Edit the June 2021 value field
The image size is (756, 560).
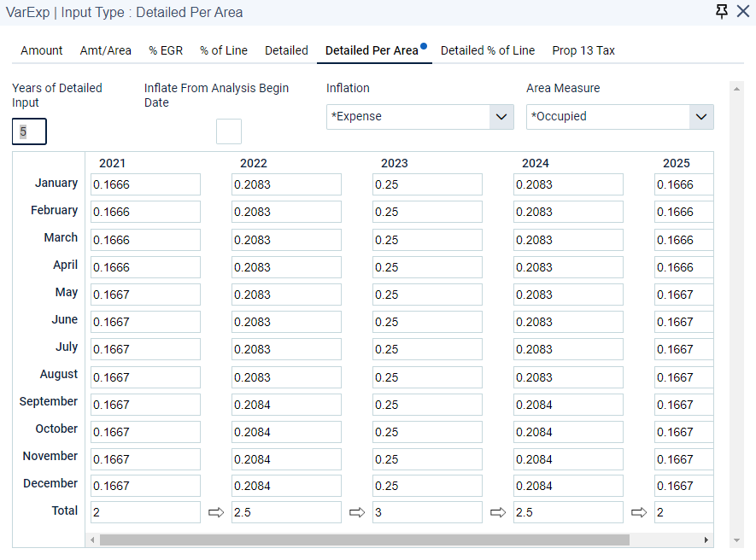point(145,322)
